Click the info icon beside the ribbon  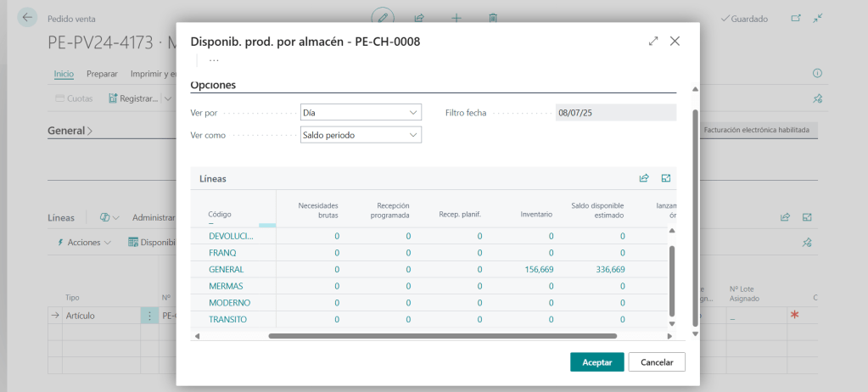pyautogui.click(x=818, y=74)
